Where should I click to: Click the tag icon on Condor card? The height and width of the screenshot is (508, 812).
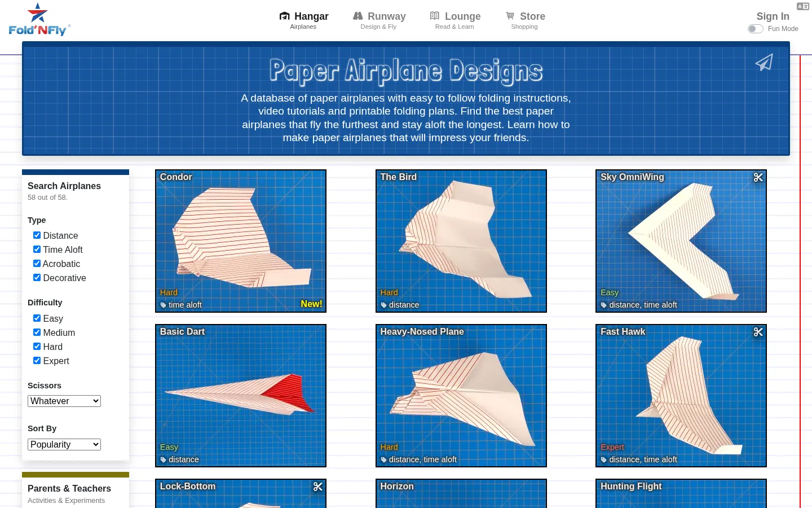(164, 305)
